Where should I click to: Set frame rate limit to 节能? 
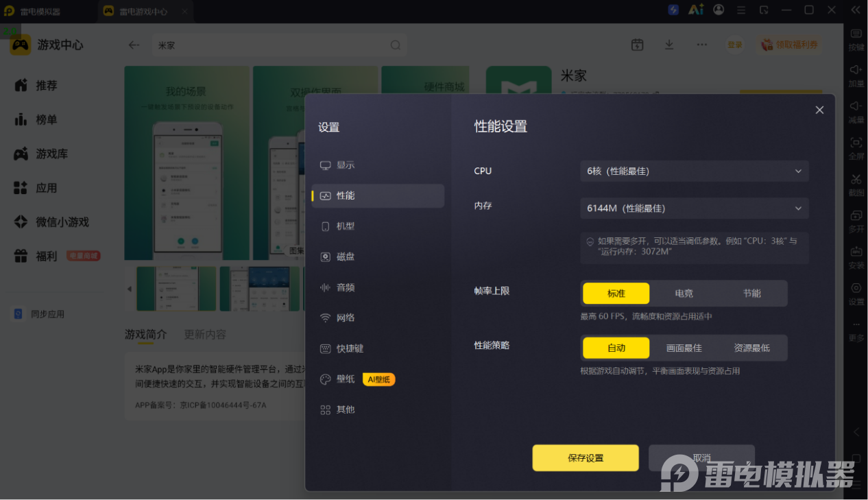tap(751, 294)
